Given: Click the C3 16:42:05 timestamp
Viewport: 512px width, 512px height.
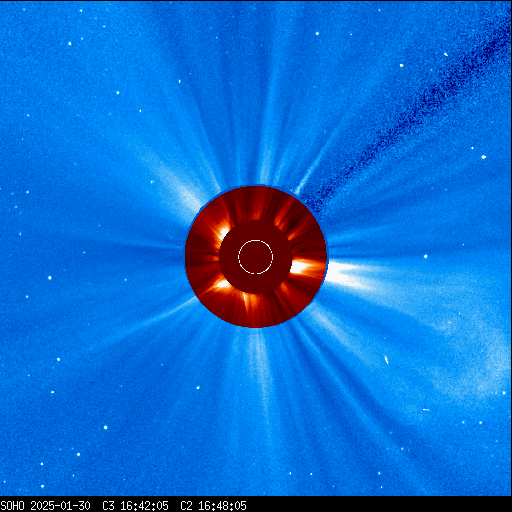Looking at the screenshot, I should [135, 506].
